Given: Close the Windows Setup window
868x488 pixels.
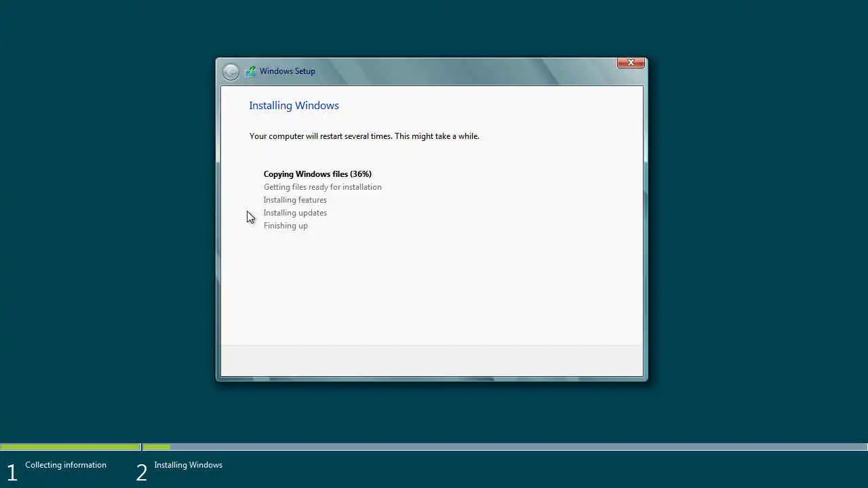Looking at the screenshot, I should tap(631, 62).
